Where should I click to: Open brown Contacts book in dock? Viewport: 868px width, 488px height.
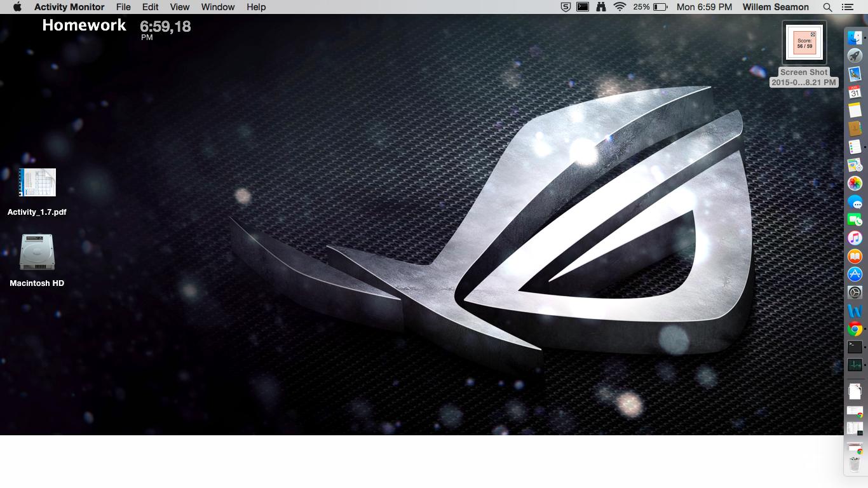(x=855, y=129)
